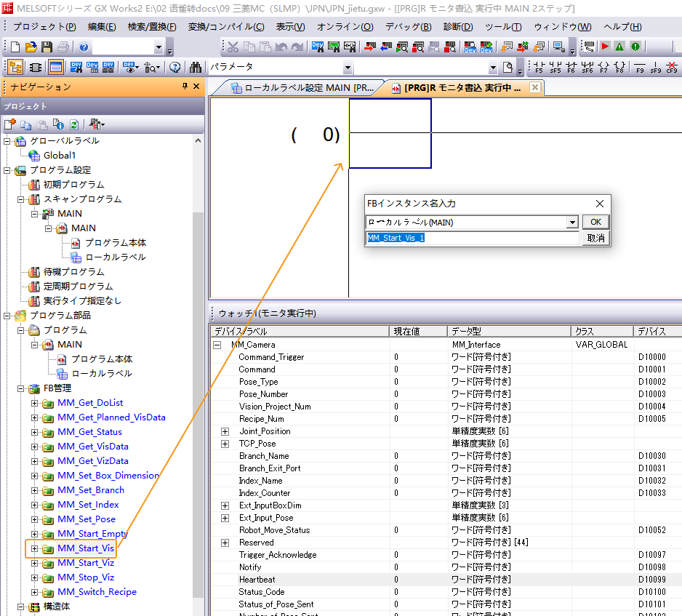Click the refresh icon in the project toolbar
The height and width of the screenshot is (616, 682).
point(73,124)
